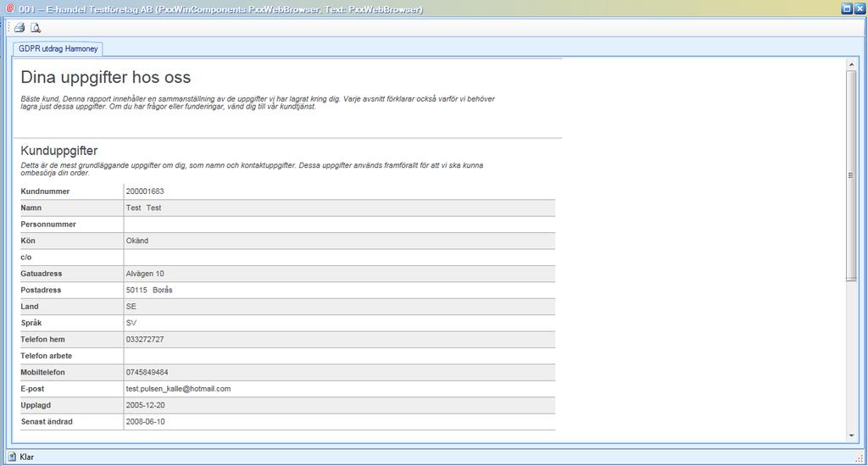The height and width of the screenshot is (466, 868).
Task: Click the 'Gatuadress' label
Action: pos(42,274)
